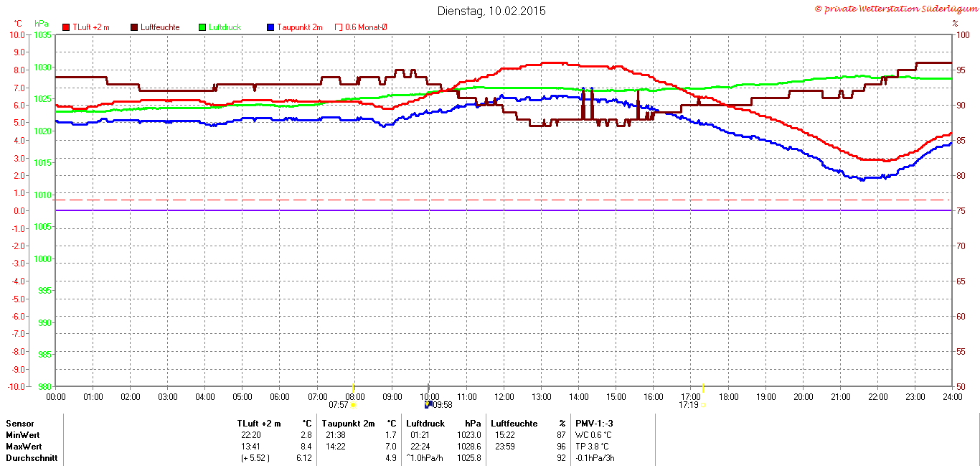Image resolution: width=980 pixels, height=466 pixels.
Task: Click the Durchschnitt row label
Action: 32,458
